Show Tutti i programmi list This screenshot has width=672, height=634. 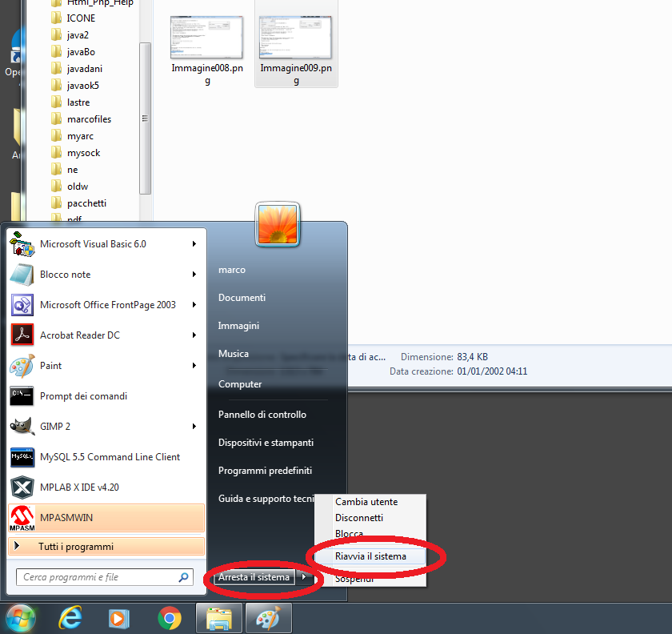coord(75,547)
